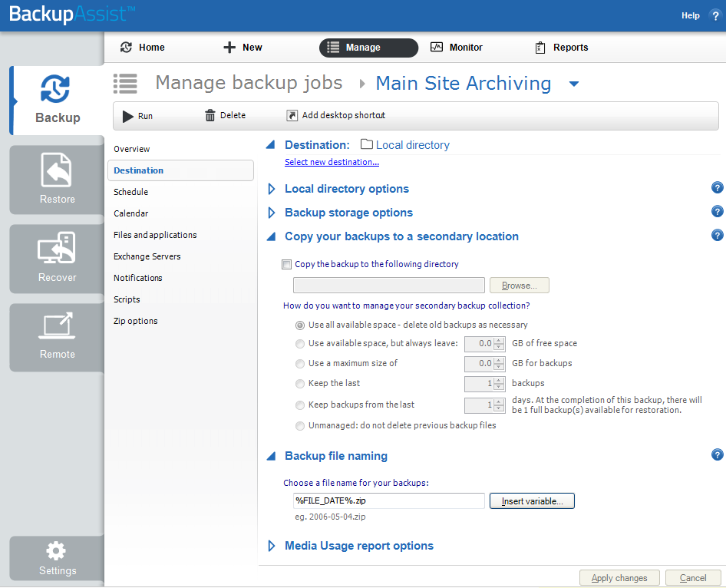Click the Insert variable button

532,500
